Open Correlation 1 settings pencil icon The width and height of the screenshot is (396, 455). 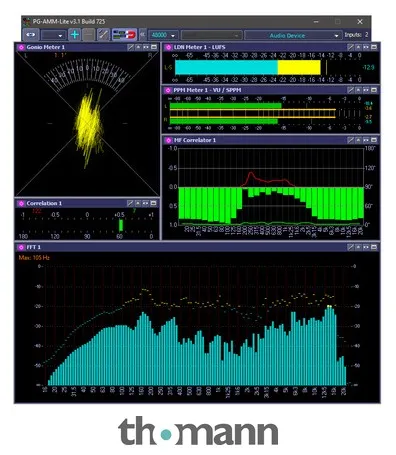130,203
